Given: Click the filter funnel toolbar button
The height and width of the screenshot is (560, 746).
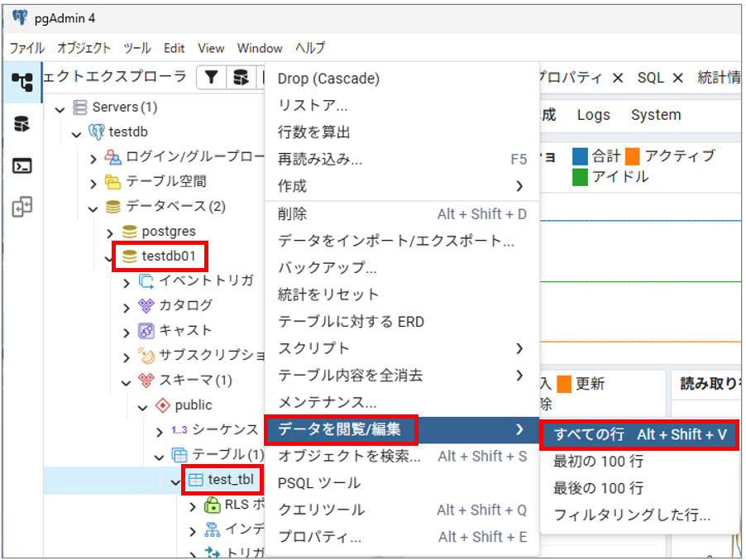Looking at the screenshot, I should 211,77.
